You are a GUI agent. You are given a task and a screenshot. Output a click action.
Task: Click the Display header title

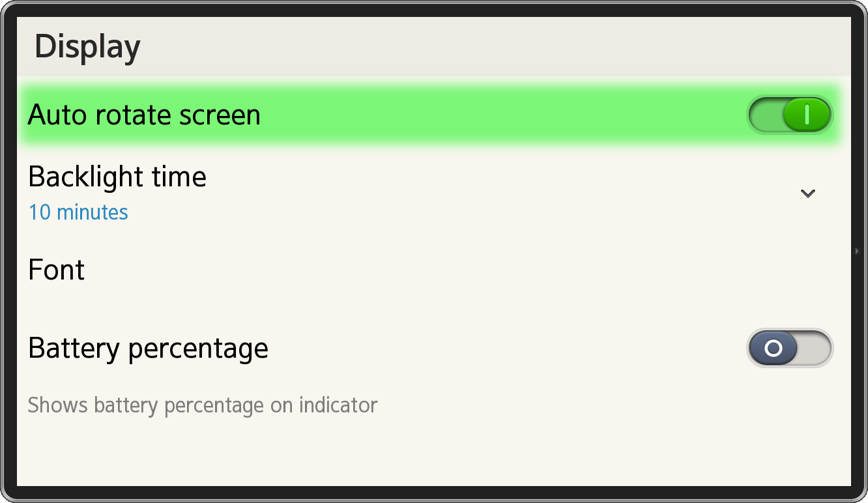click(x=87, y=47)
